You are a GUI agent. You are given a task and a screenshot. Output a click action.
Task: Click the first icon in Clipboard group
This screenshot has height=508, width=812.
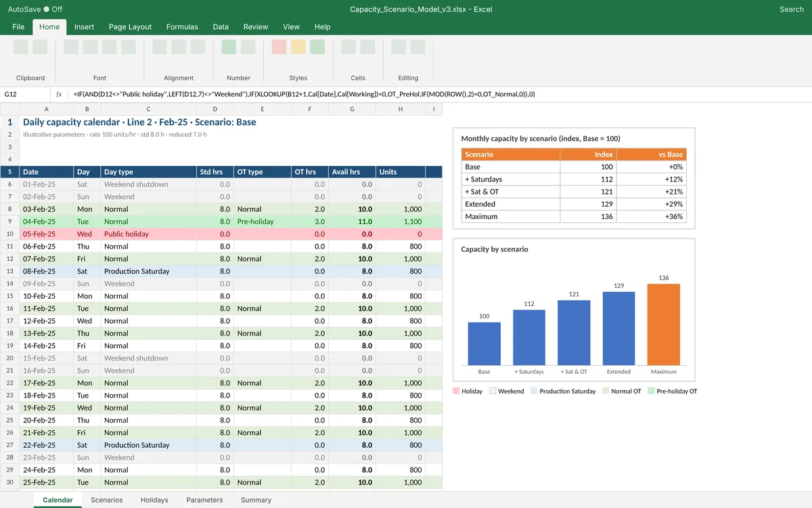point(21,47)
